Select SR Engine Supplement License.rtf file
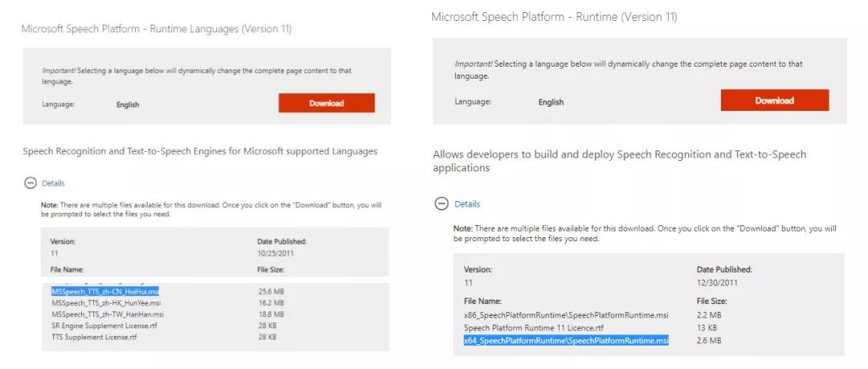This screenshot has width=868, height=369. click(x=104, y=326)
